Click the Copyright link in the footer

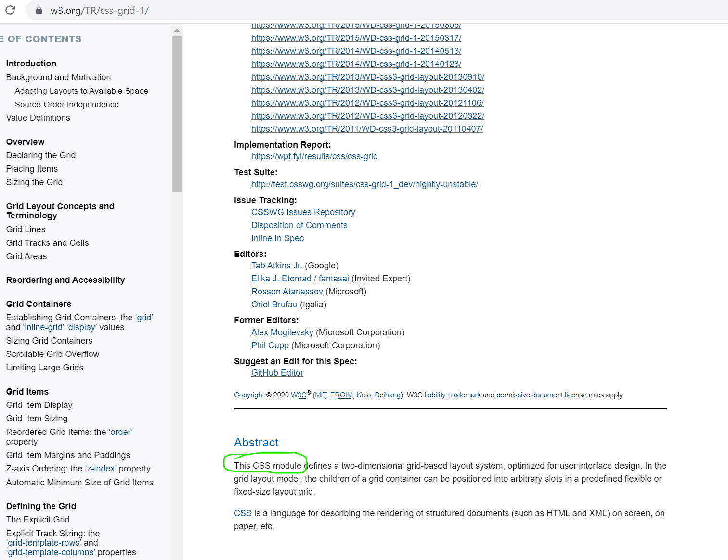(x=248, y=395)
